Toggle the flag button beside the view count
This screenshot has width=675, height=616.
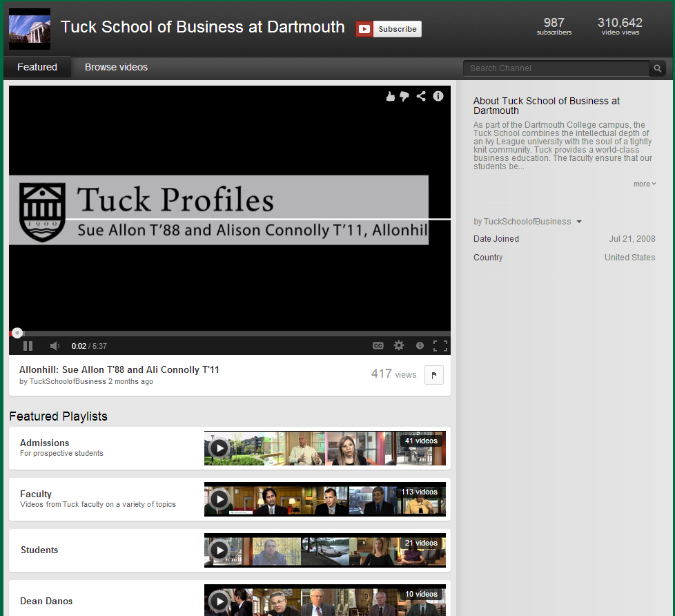tap(433, 374)
